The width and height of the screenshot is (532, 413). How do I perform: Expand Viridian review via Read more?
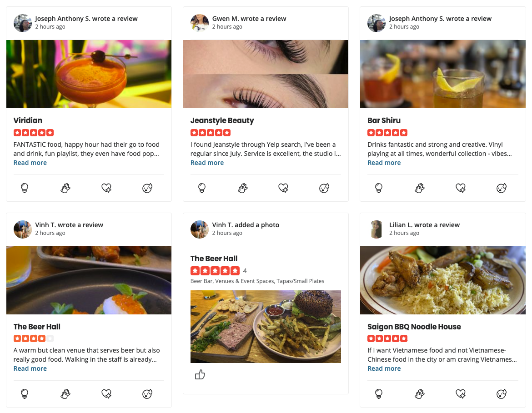click(30, 162)
